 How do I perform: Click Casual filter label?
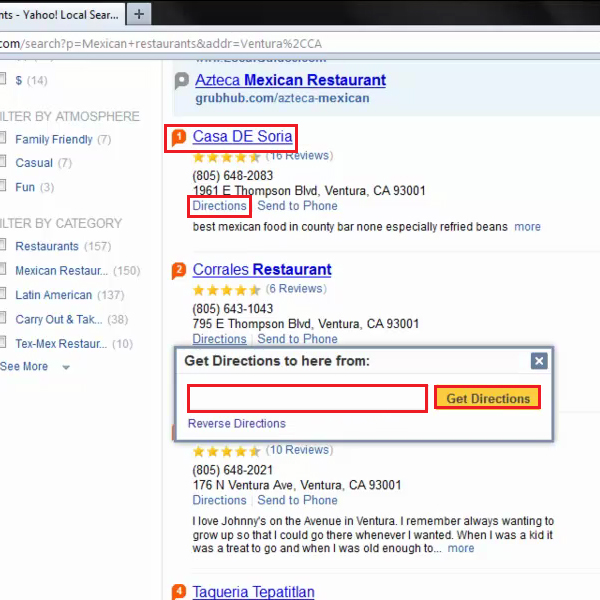pyautogui.click(x=34, y=163)
